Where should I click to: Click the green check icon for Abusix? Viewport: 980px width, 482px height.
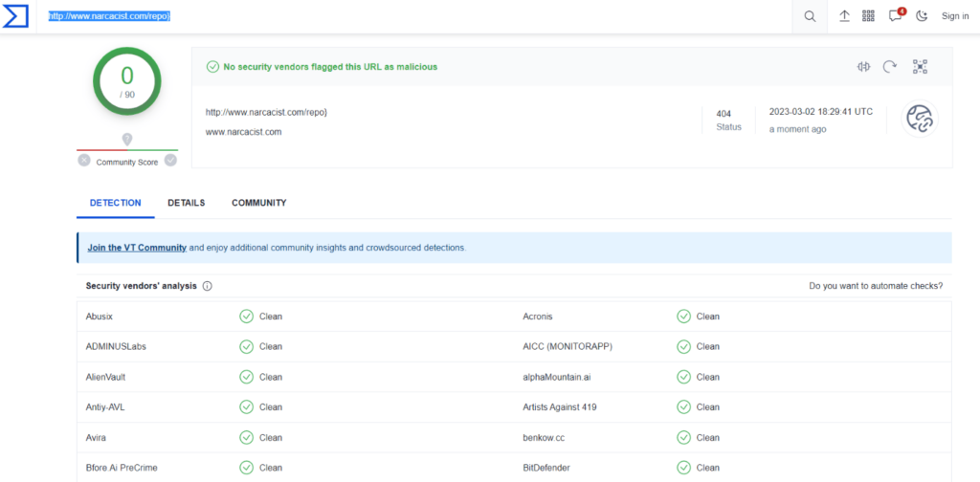(x=246, y=317)
